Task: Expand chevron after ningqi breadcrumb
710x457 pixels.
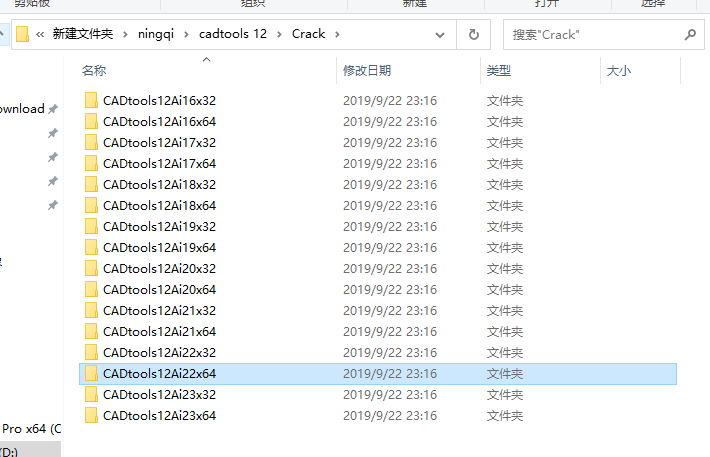Action: pyautogui.click(x=186, y=34)
